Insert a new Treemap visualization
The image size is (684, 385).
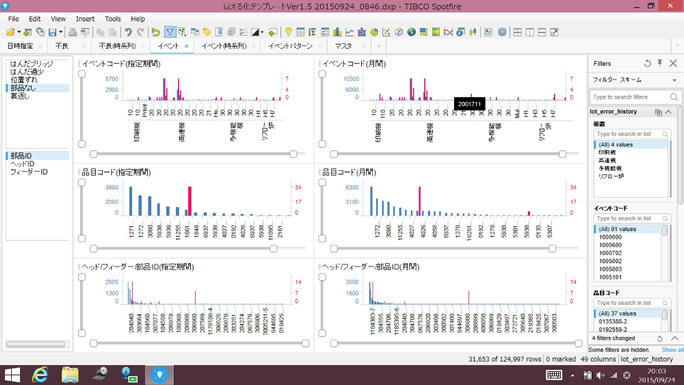tap(423, 32)
